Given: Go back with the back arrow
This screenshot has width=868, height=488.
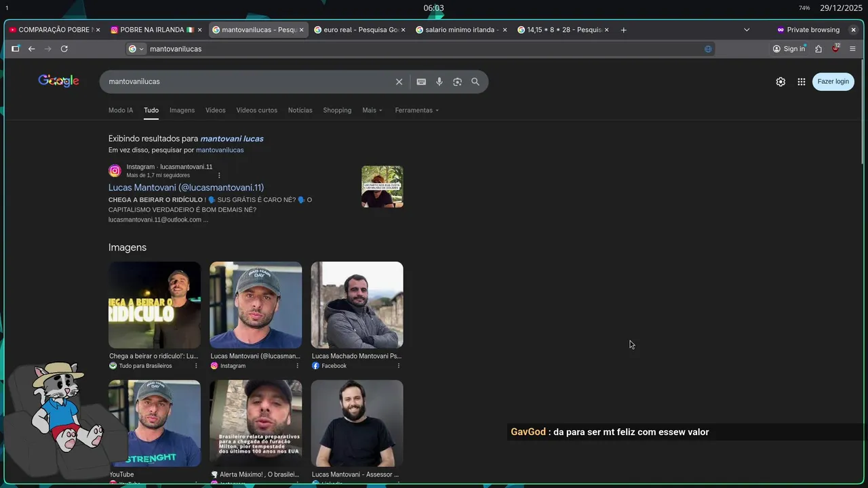Looking at the screenshot, I should (31, 49).
